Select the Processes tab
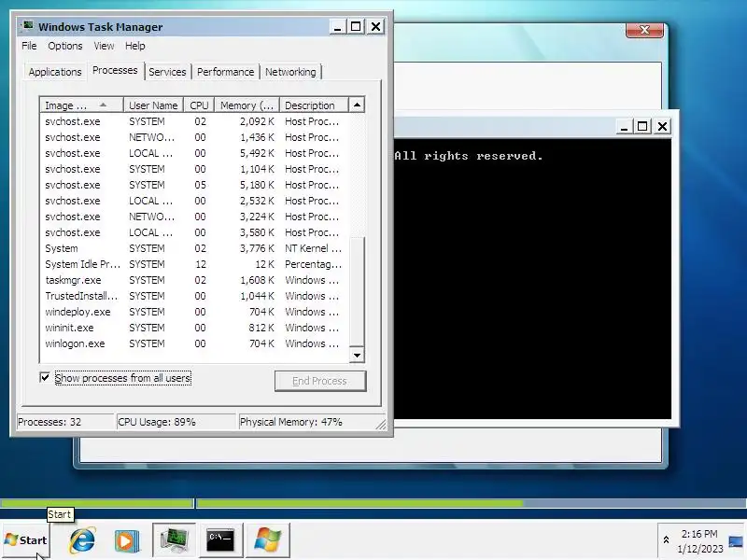 115,71
